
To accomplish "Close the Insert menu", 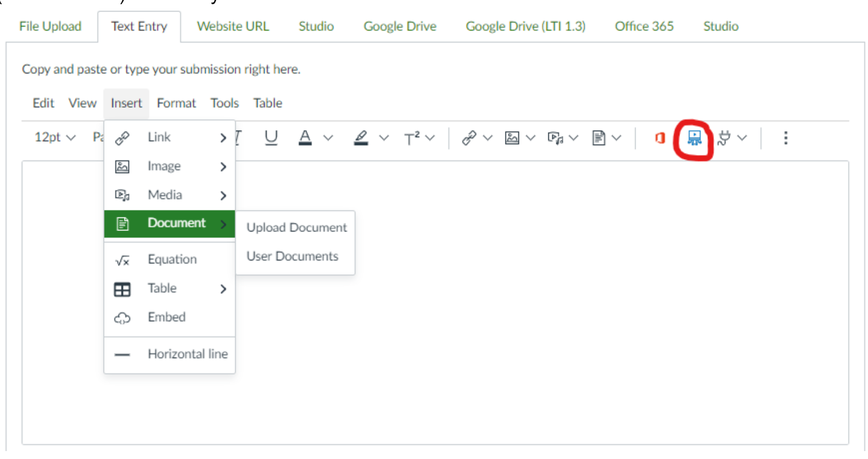I will (x=126, y=103).
